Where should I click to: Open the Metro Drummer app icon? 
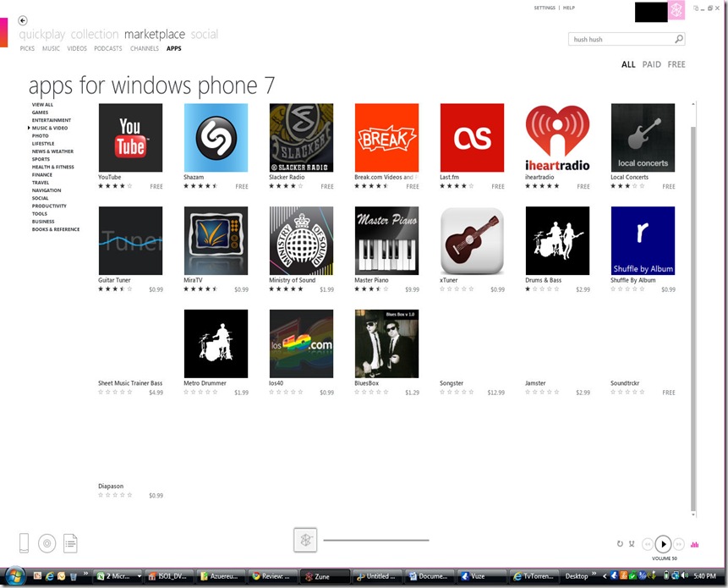coord(216,343)
